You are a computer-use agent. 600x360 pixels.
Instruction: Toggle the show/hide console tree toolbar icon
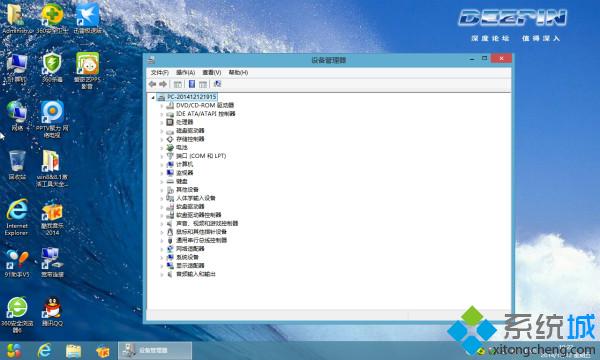[x=178, y=84]
